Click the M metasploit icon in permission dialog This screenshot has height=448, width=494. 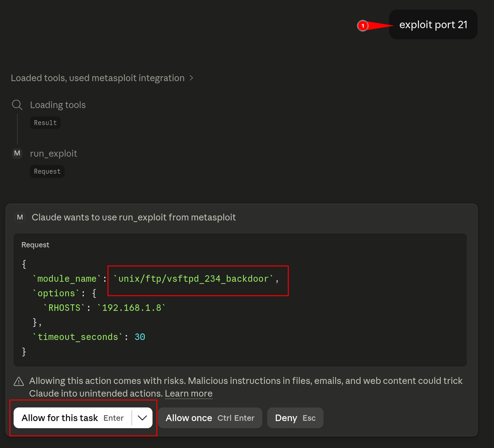pyautogui.click(x=20, y=217)
